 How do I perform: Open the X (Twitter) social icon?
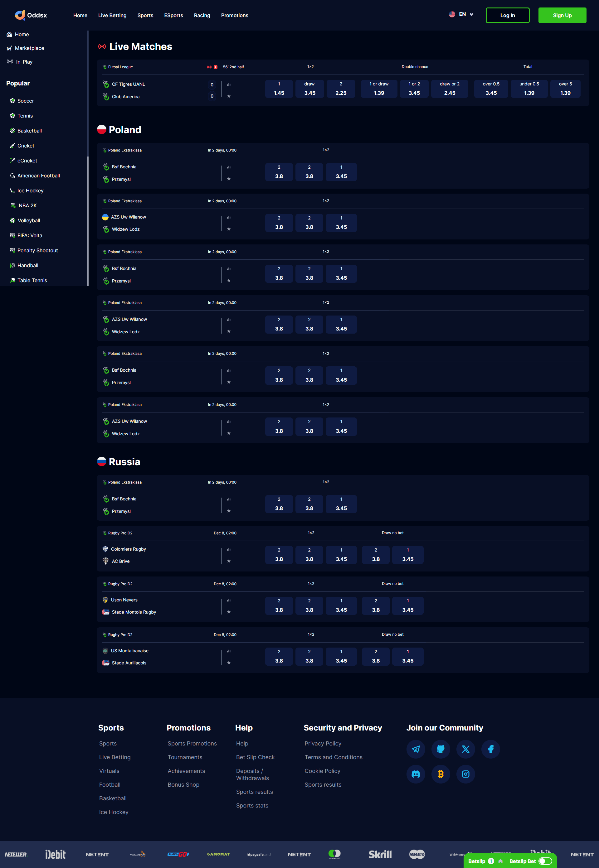(x=465, y=749)
